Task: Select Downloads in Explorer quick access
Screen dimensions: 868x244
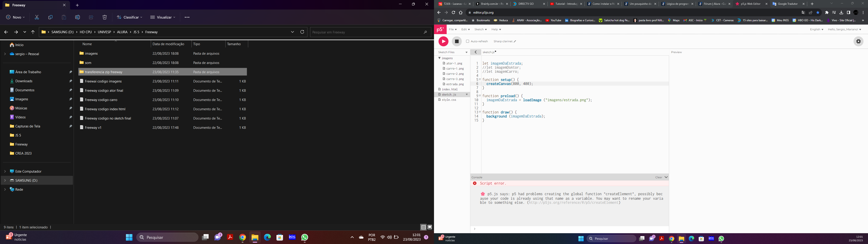Action: (24, 81)
